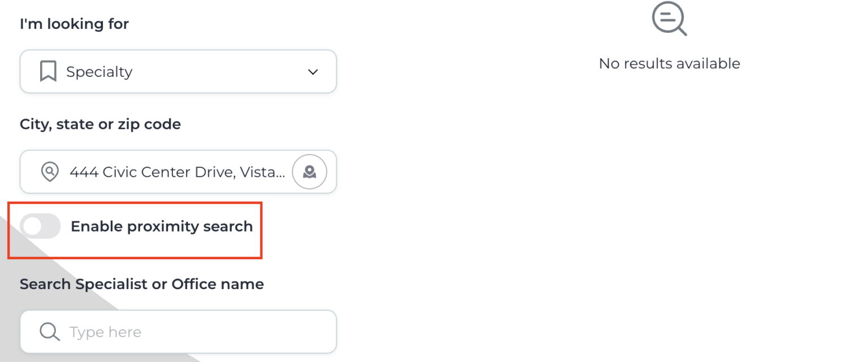868x362 pixels.
Task: Click the Search Specialist or Office name label
Action: coord(141,284)
